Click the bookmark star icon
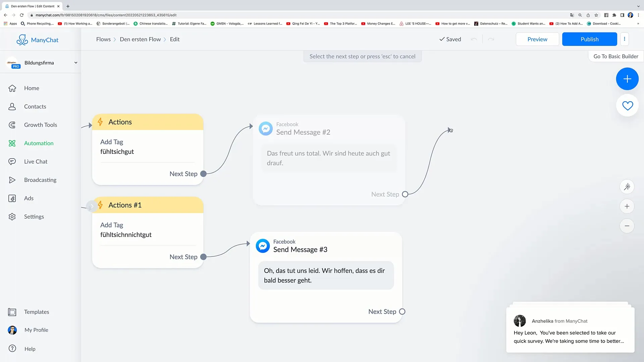Screen dimensions: 644x362 pos(596,15)
